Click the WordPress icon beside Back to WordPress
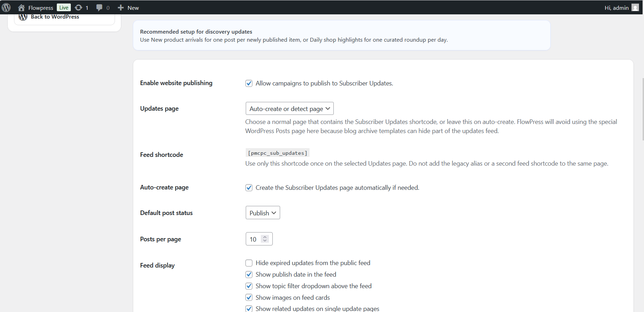 (23, 16)
